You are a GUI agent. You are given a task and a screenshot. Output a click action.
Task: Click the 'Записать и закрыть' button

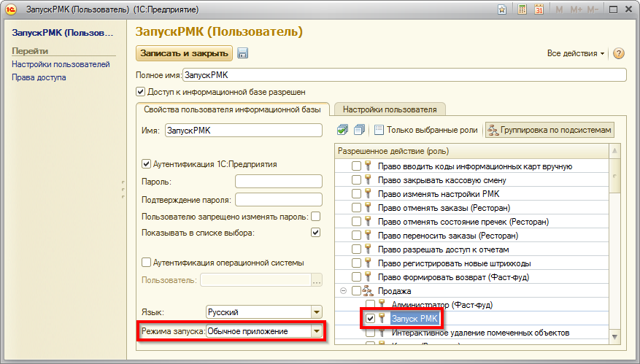[184, 53]
